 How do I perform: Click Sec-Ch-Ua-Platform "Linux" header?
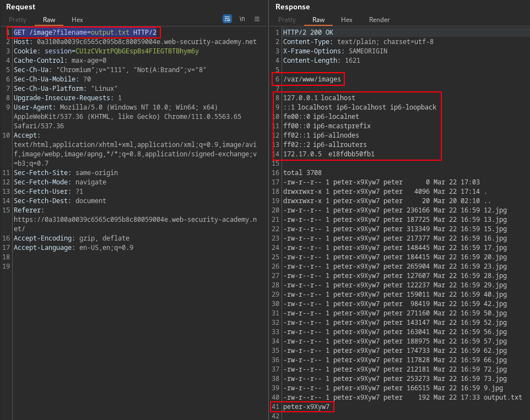pos(66,89)
